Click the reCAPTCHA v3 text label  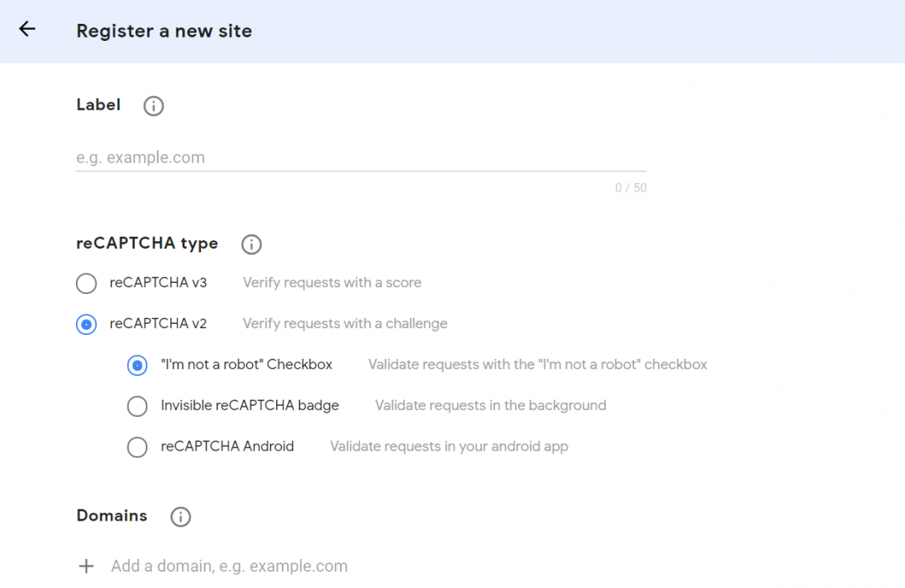point(158,282)
